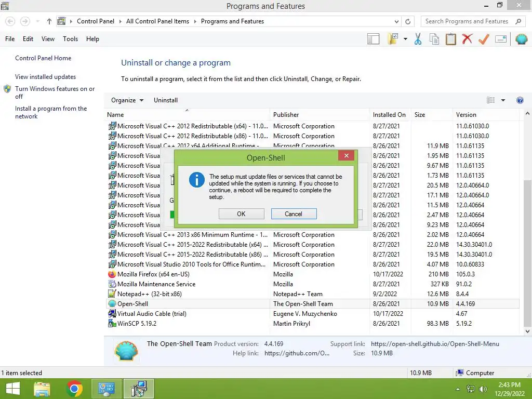
Task: Click the Open-Shell settings shell icon in toolbar
Action: [521, 39]
